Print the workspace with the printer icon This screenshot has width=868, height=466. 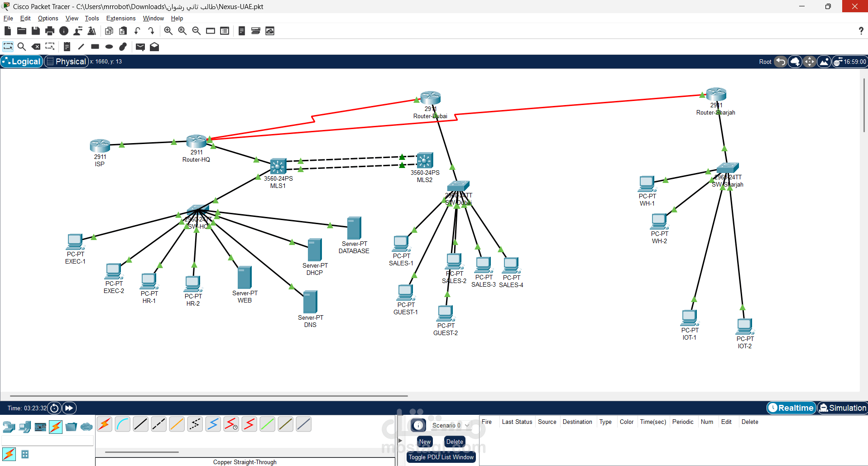[x=50, y=31]
